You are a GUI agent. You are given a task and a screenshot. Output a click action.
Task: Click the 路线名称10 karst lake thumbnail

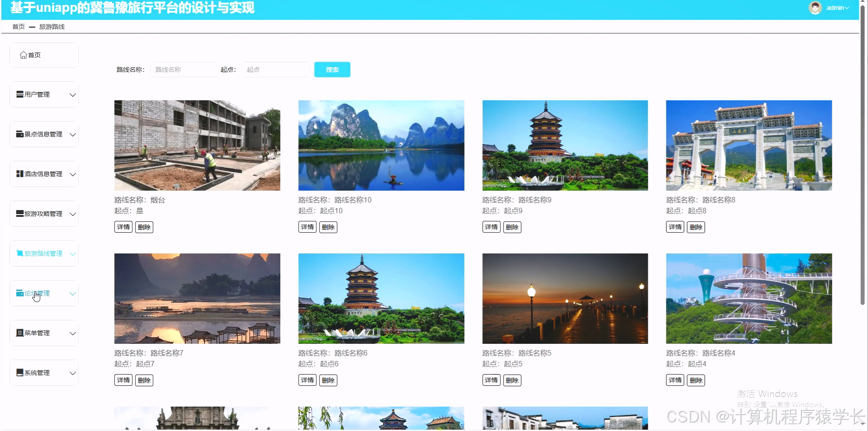(381, 145)
